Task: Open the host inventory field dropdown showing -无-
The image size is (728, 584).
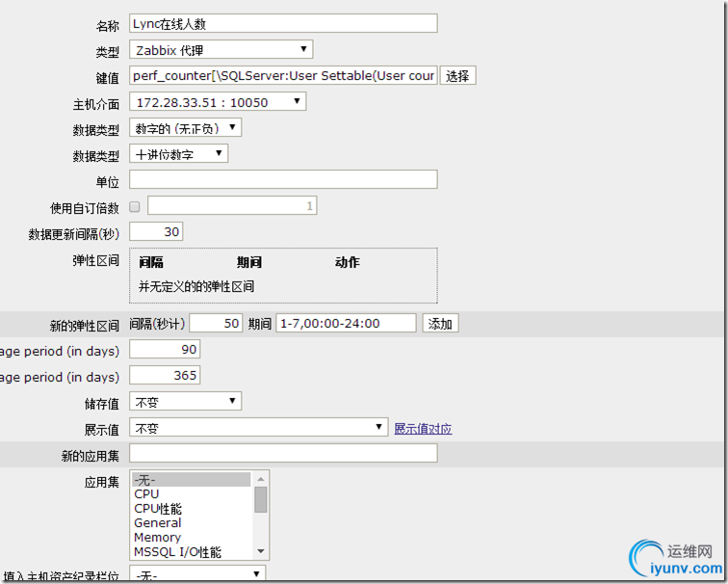Action: tap(197, 574)
